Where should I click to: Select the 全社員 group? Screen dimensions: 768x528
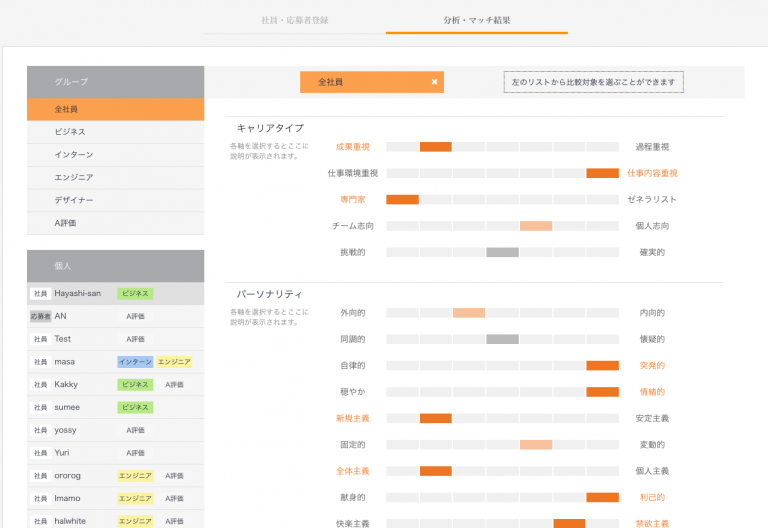pos(116,109)
